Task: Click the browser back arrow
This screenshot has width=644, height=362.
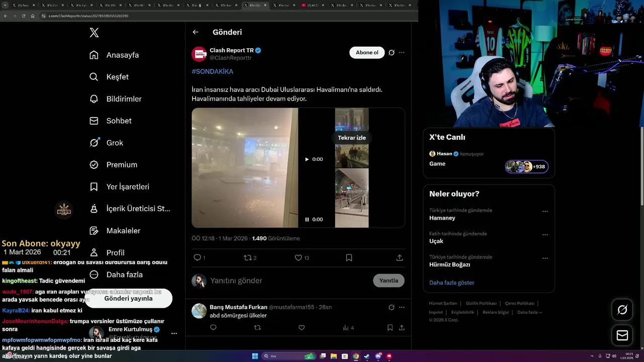Action: click(6, 16)
